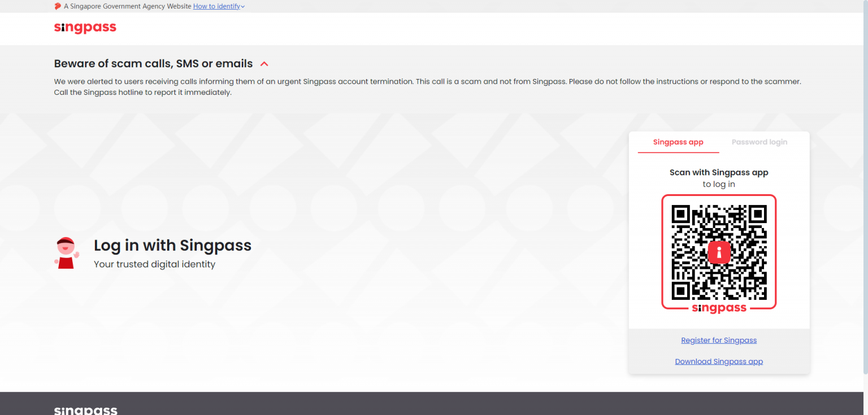Click the "Beware of scam calls, SMS or emails" heading

click(x=153, y=64)
